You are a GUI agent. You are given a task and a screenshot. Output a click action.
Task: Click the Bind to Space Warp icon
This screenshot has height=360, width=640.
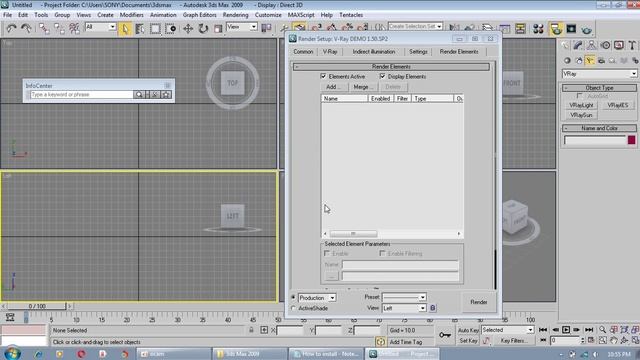pyautogui.click(x=74, y=29)
